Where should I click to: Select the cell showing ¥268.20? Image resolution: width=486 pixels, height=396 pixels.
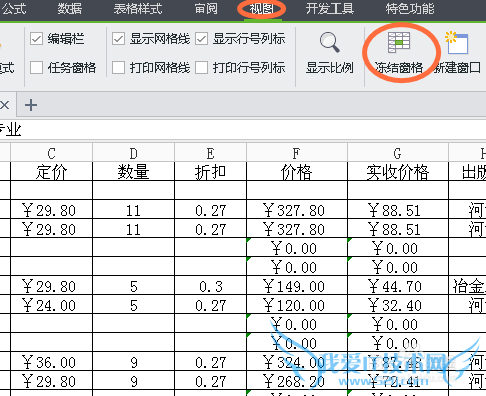297,381
